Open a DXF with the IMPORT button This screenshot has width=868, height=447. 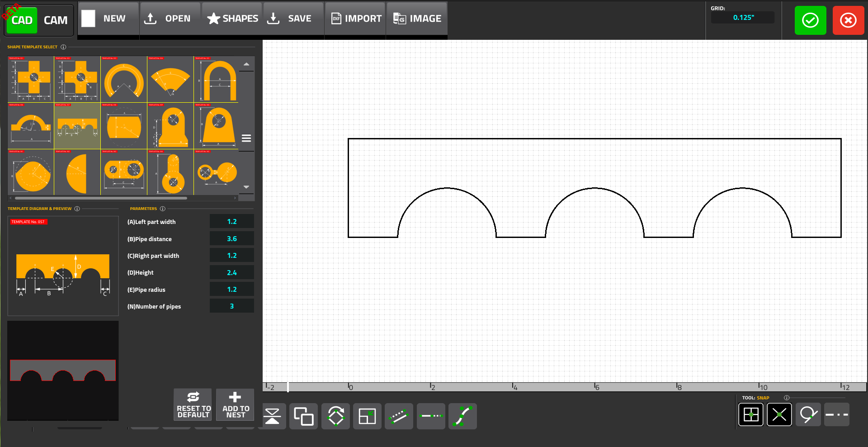click(x=355, y=19)
